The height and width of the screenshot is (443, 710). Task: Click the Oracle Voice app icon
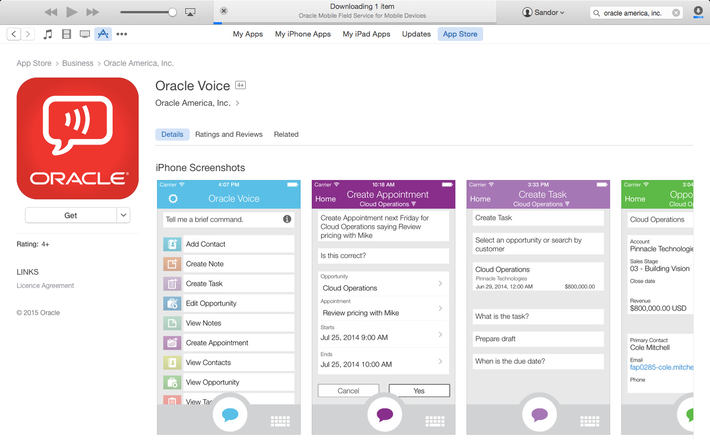click(77, 139)
